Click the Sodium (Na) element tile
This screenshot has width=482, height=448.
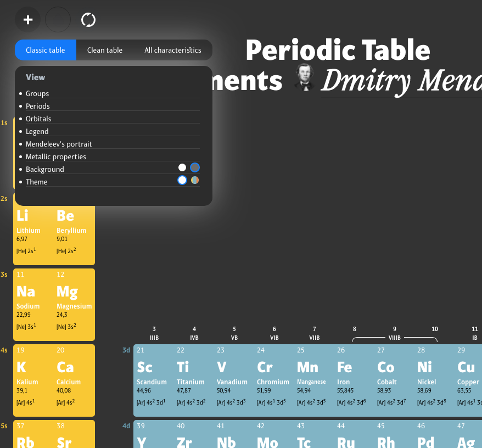coord(34,304)
